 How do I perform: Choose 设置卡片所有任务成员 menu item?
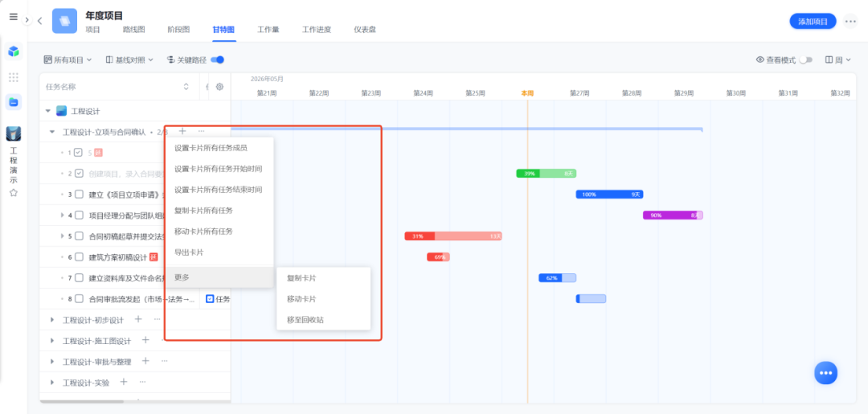220,148
